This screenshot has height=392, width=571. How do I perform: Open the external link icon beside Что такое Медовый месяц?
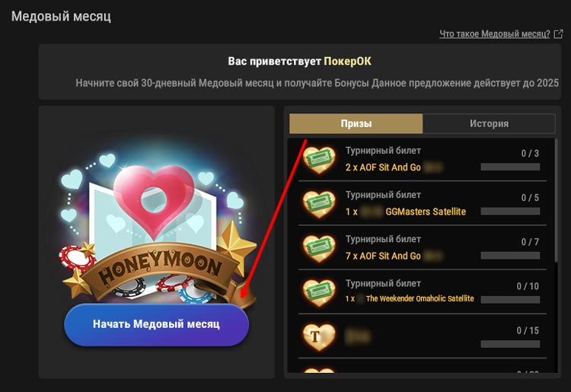[558, 34]
